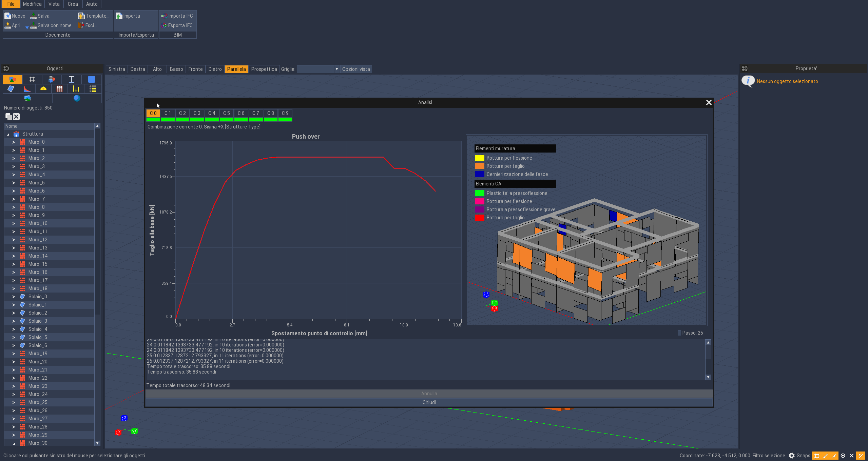
Task: Toggle the intersection snap X button
Action: pyautogui.click(x=851, y=456)
